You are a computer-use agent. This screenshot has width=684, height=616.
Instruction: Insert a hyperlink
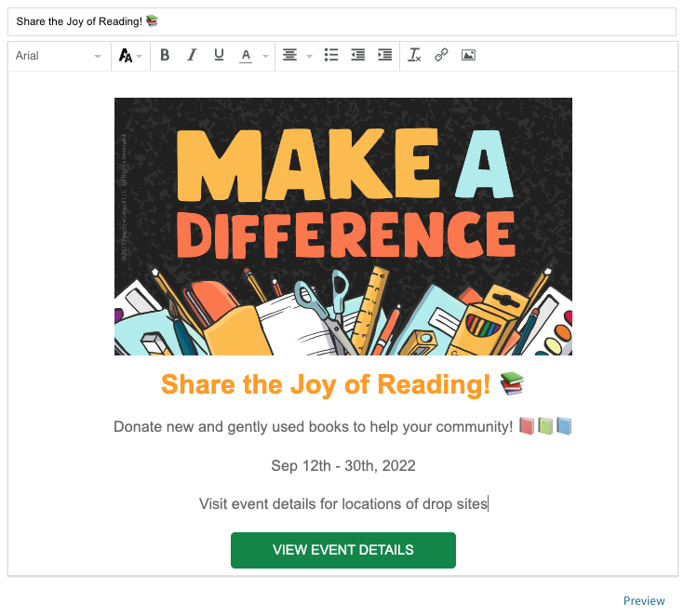coord(441,56)
